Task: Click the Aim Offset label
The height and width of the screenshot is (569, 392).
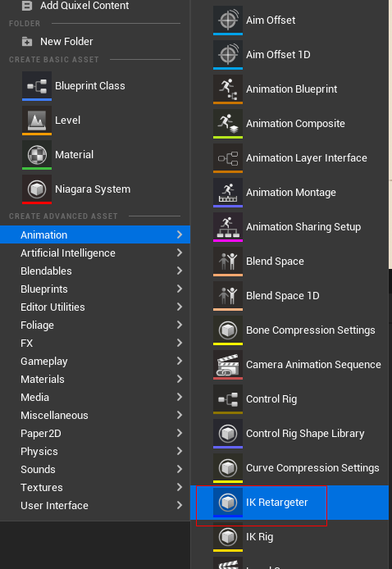Action: click(271, 20)
